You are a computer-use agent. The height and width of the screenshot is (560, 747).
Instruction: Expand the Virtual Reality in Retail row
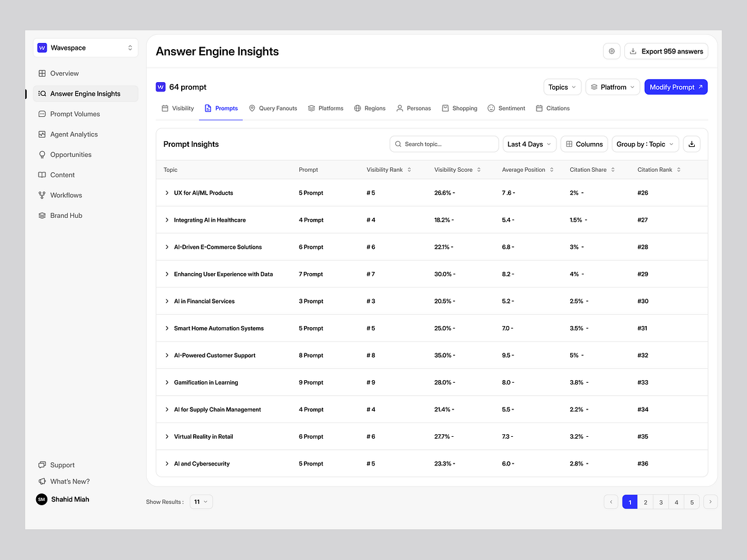coord(167,437)
